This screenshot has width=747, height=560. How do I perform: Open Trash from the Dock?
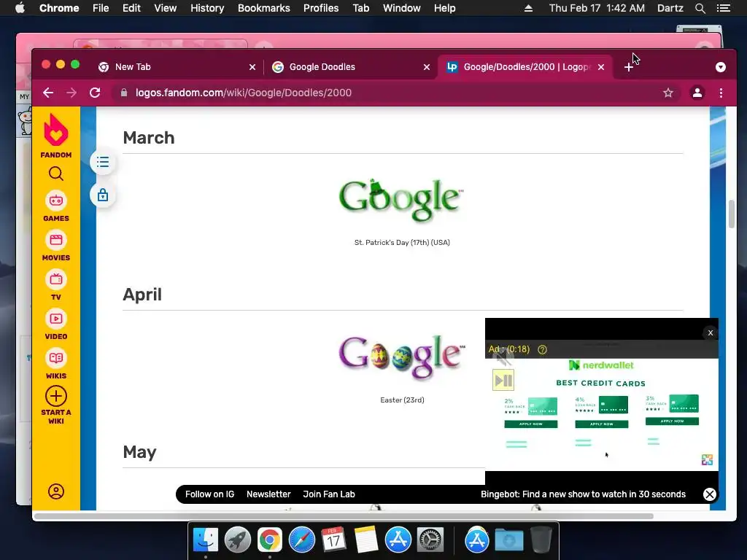coord(541,540)
